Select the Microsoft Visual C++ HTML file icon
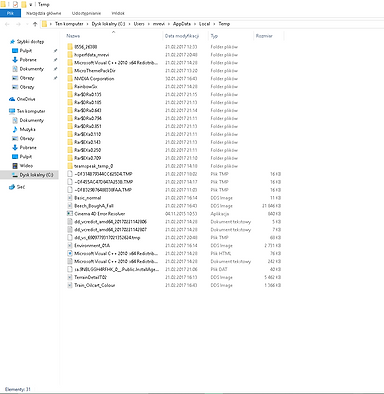 click(x=70, y=254)
